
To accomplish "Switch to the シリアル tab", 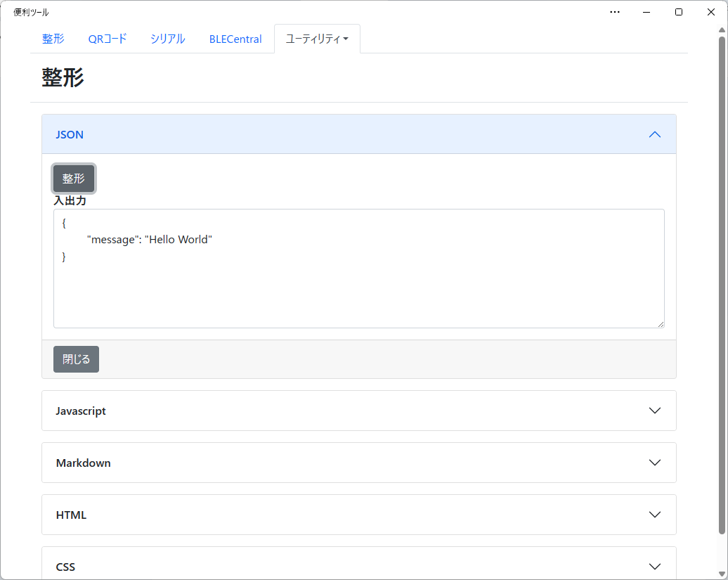I will point(168,39).
